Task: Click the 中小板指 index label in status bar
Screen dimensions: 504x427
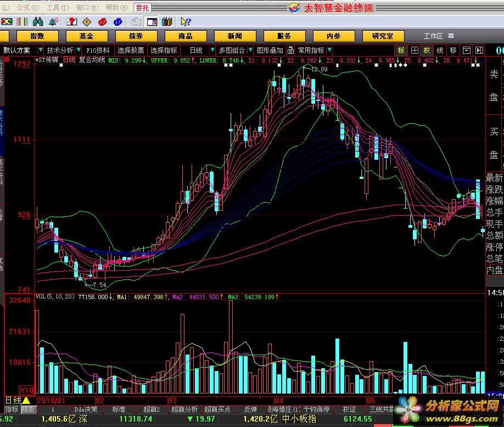Action: (x=299, y=419)
